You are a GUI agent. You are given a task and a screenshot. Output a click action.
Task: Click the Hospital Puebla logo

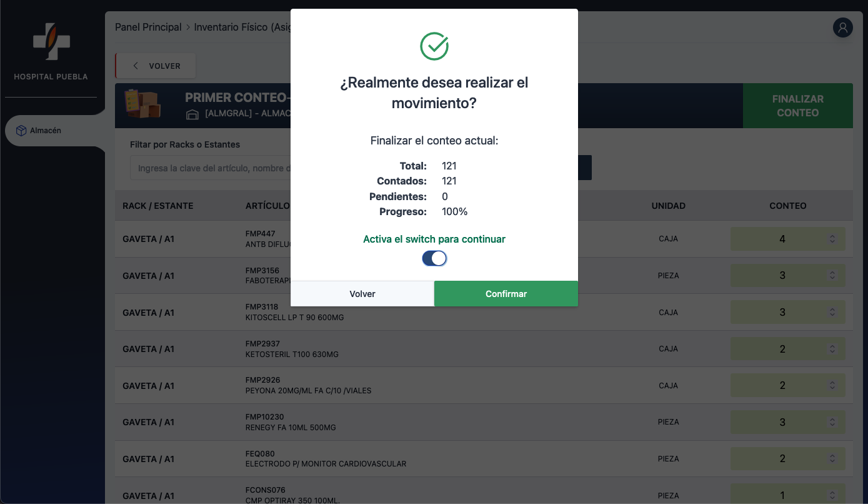coord(51,43)
